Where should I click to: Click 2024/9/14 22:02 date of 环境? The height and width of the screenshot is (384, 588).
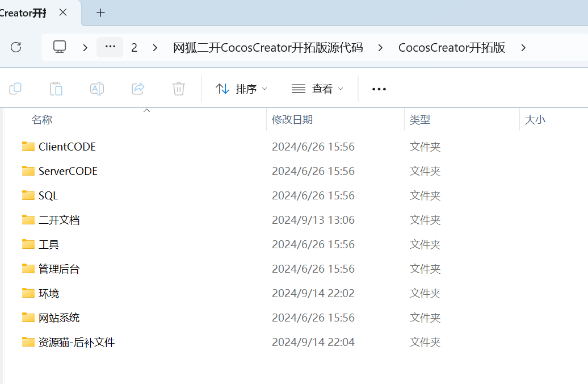(x=313, y=293)
